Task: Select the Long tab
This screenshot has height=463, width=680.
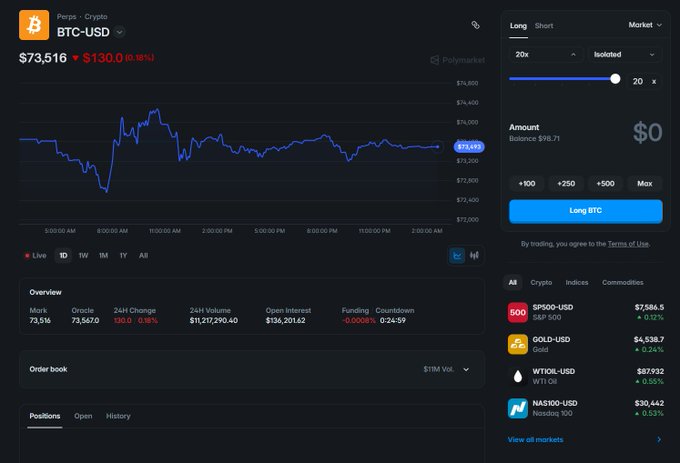Action: click(518, 26)
